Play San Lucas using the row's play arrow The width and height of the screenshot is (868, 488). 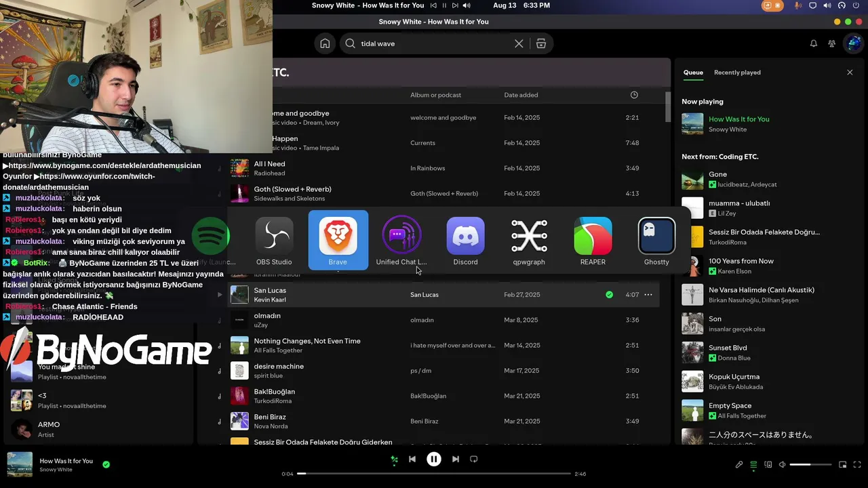click(220, 295)
